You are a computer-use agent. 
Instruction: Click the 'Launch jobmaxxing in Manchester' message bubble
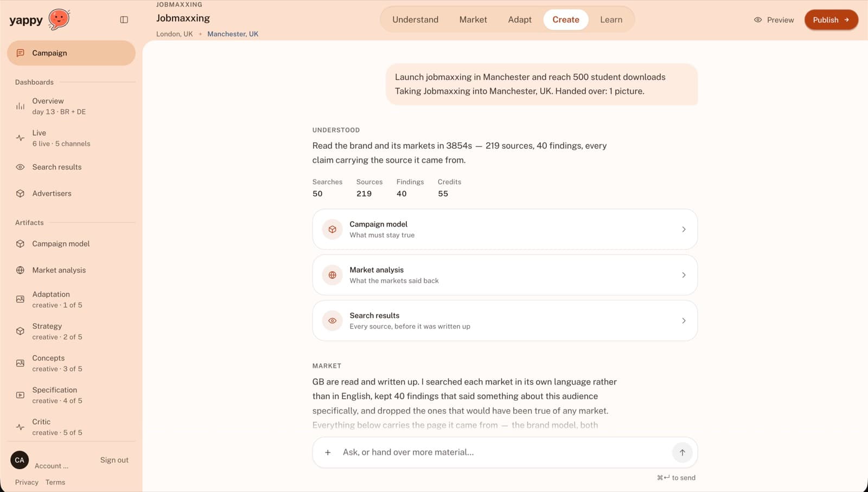tap(541, 84)
